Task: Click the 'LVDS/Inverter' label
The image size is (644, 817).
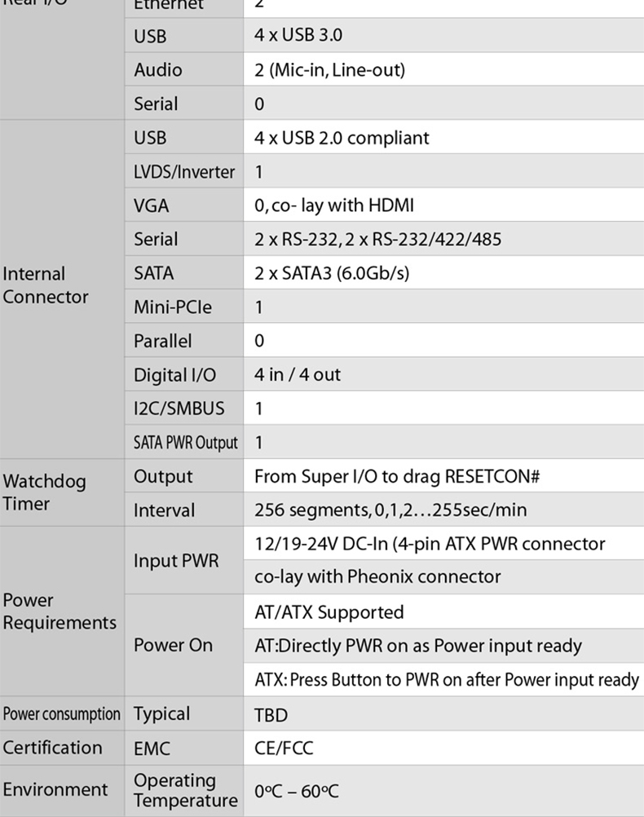Action: click(x=184, y=171)
